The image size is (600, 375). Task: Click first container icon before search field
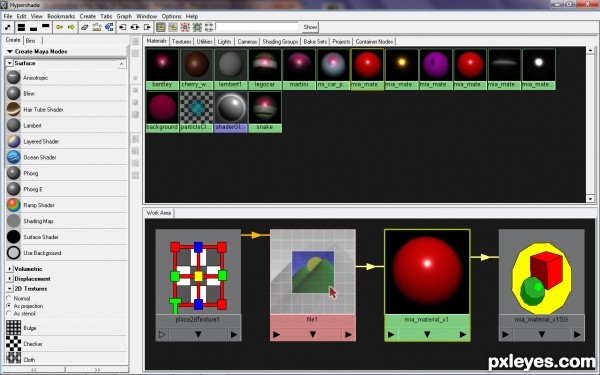point(161,27)
